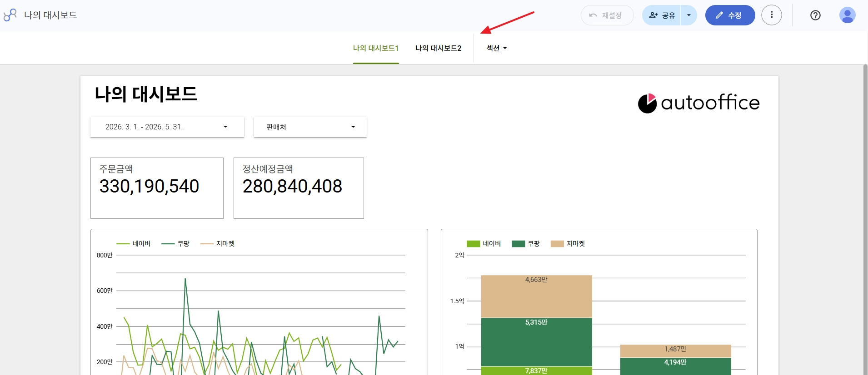
Task: Click the Looker Studio logo icon
Action: coord(10,15)
